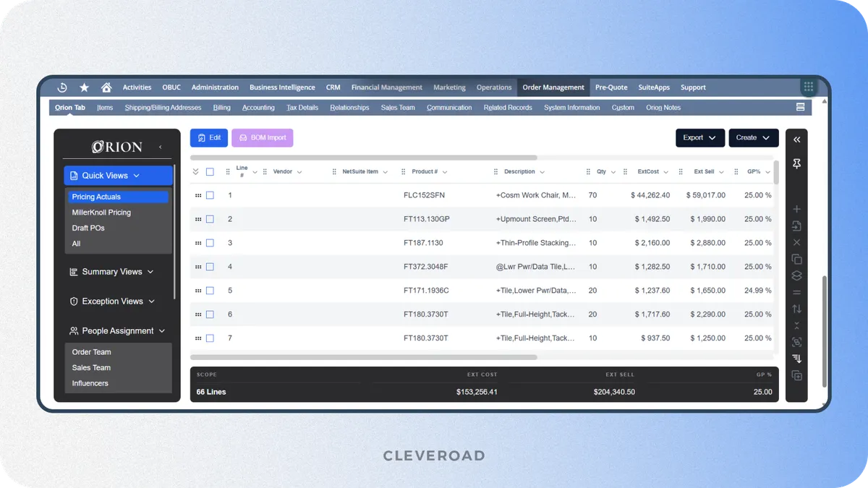Open the Qty column dropdown
868x488 pixels.
613,171
